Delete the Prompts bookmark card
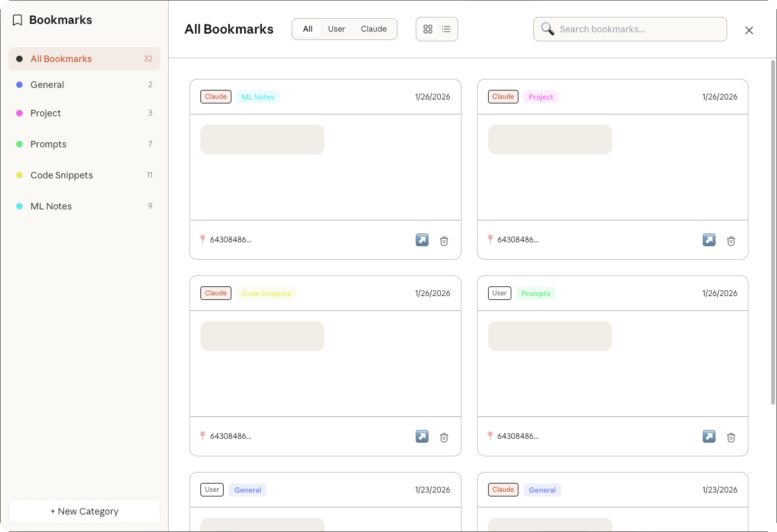 coord(731,437)
